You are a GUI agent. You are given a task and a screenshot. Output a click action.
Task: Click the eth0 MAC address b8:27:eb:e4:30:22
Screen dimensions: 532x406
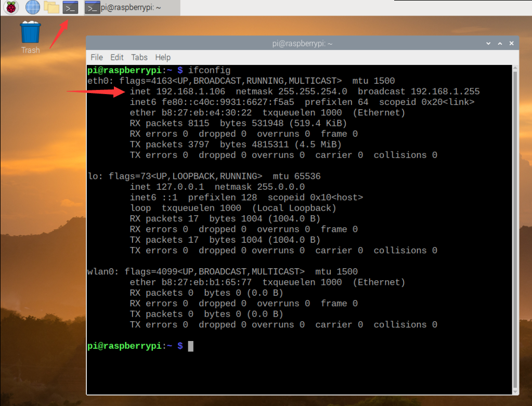click(206, 113)
